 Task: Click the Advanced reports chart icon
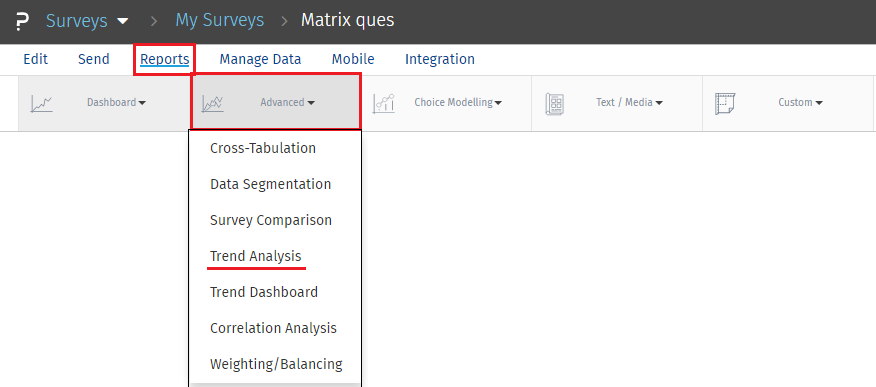[213, 104]
